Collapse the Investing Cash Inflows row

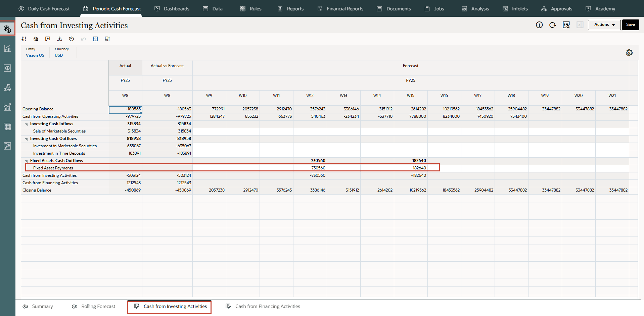pos(26,124)
